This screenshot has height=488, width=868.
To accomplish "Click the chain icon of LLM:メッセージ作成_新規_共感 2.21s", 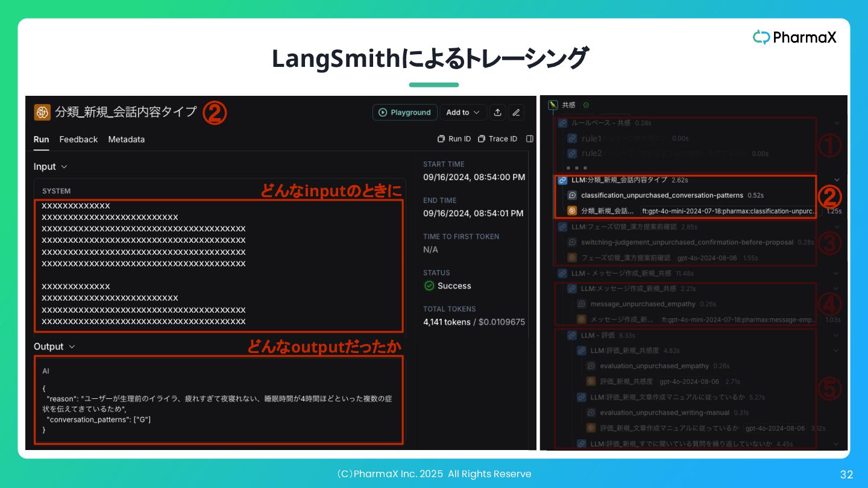I will (571, 289).
